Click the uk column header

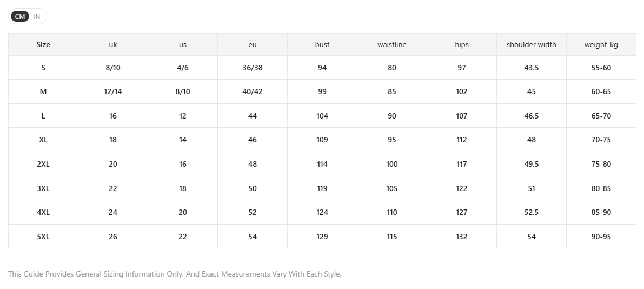point(113,44)
